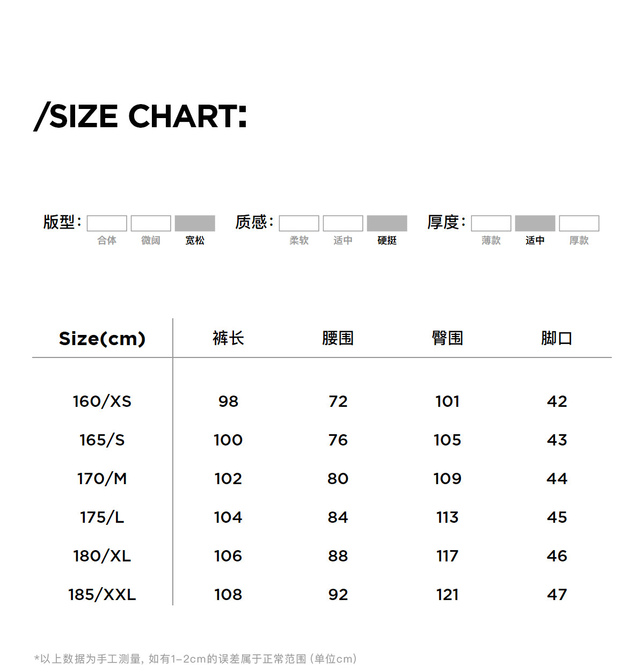This screenshot has width=644, height=665.
Task: Click the shaded 宽松 fit box
Action: (x=195, y=223)
